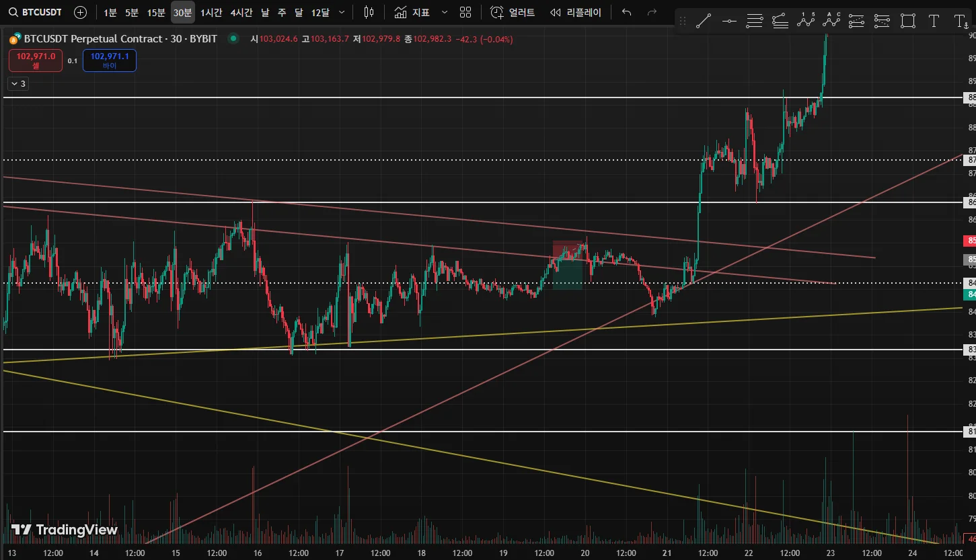The width and height of the screenshot is (976, 560).
Task: Click the green market status dot
Action: pos(233,39)
